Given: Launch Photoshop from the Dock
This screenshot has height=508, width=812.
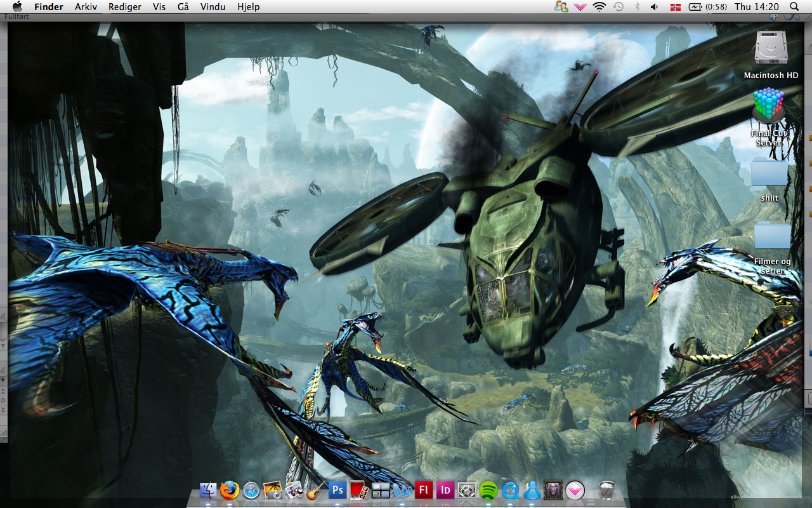Looking at the screenshot, I should (x=337, y=490).
